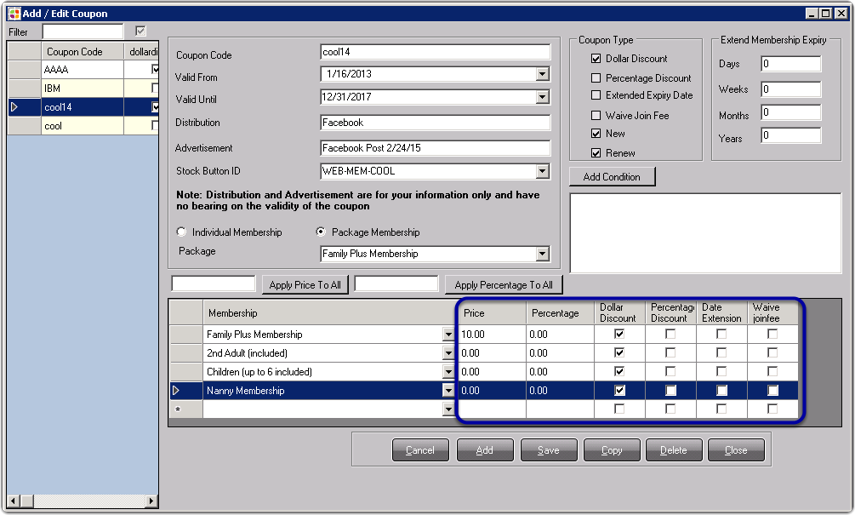Click the row selector arrow beside cool14
Viewport: 855px width, 515px height.
tap(14, 107)
